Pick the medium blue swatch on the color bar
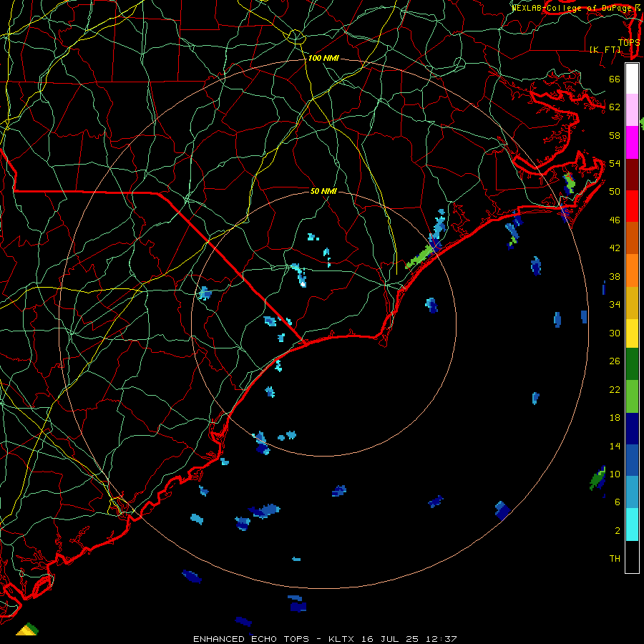The image size is (644, 644). [x=632, y=460]
